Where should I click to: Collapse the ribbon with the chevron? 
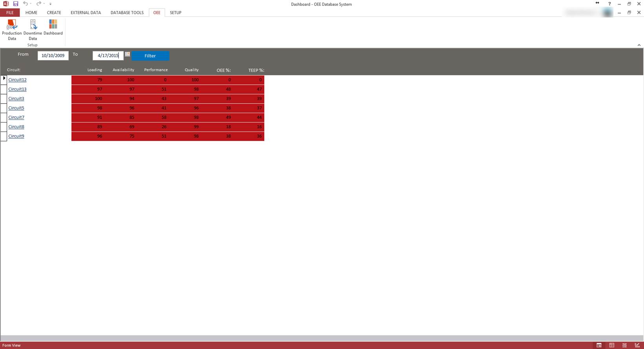pyautogui.click(x=639, y=45)
